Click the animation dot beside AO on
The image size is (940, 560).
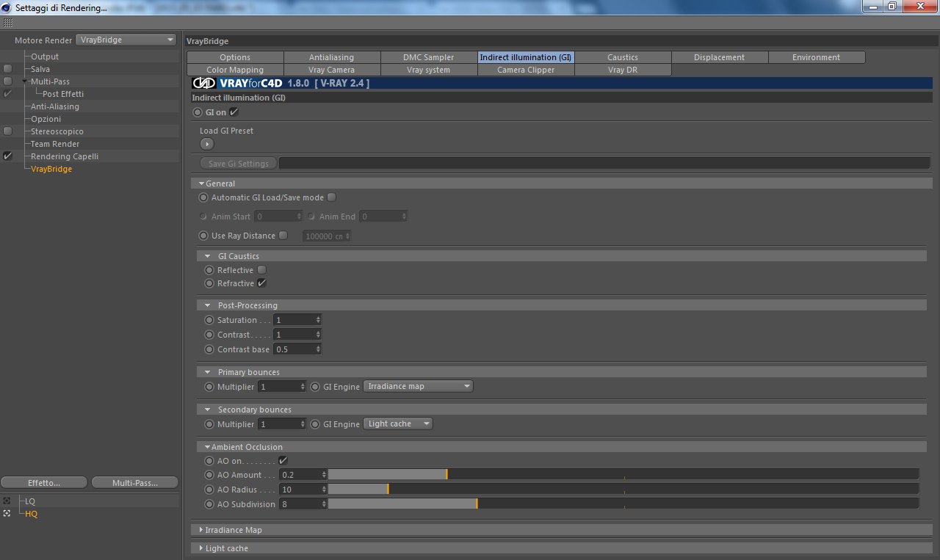click(209, 461)
